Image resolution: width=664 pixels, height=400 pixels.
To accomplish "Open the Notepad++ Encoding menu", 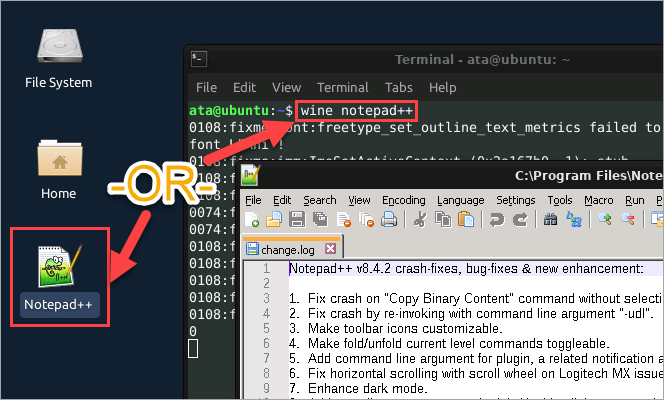I will [x=404, y=200].
